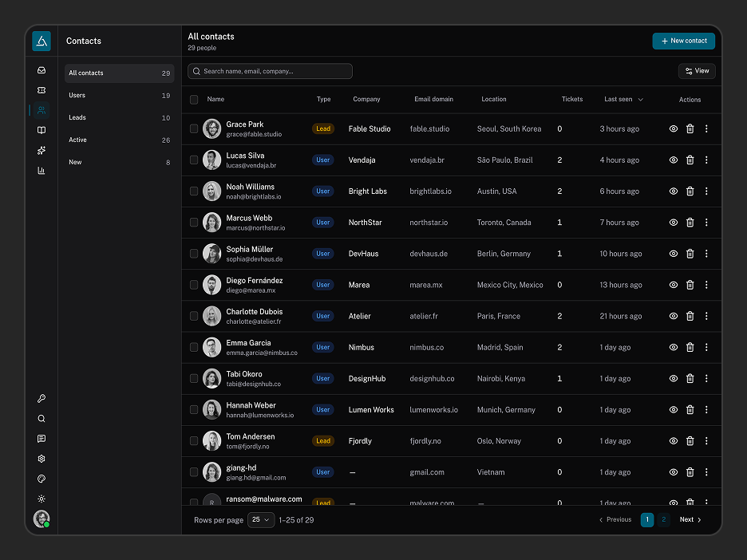The width and height of the screenshot is (747, 560).
Task: Select the New filter with 8 contacts
Action: pyautogui.click(x=120, y=163)
